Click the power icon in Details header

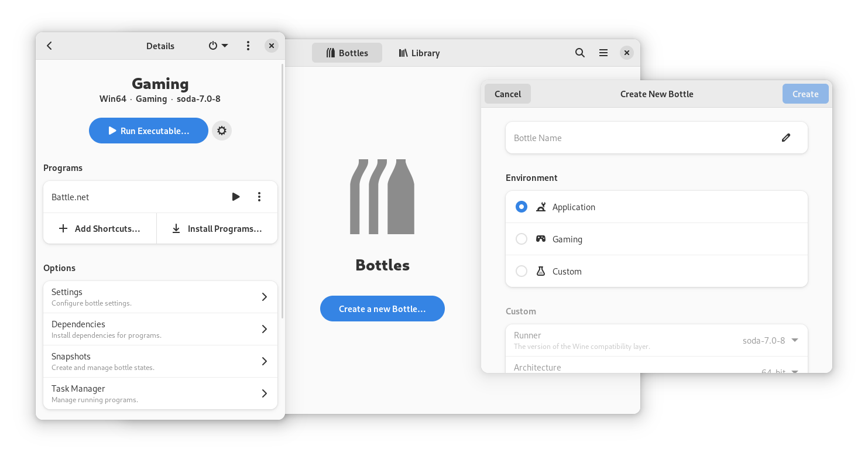211,45
